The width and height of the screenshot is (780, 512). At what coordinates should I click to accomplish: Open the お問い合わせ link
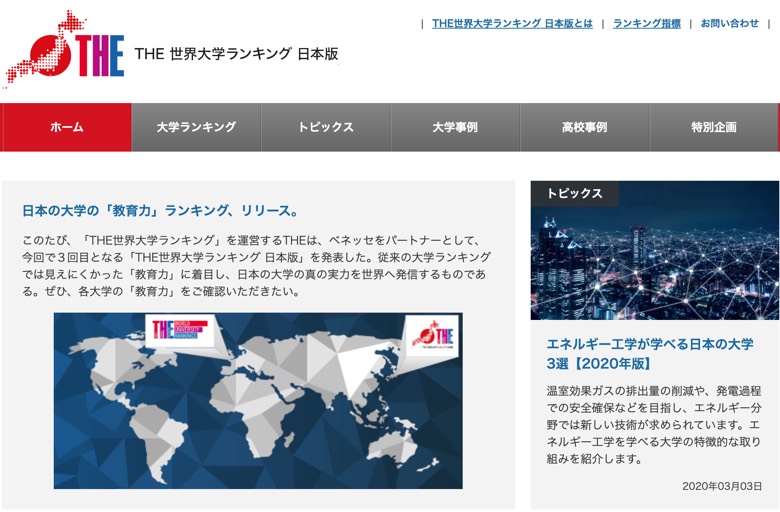click(730, 23)
